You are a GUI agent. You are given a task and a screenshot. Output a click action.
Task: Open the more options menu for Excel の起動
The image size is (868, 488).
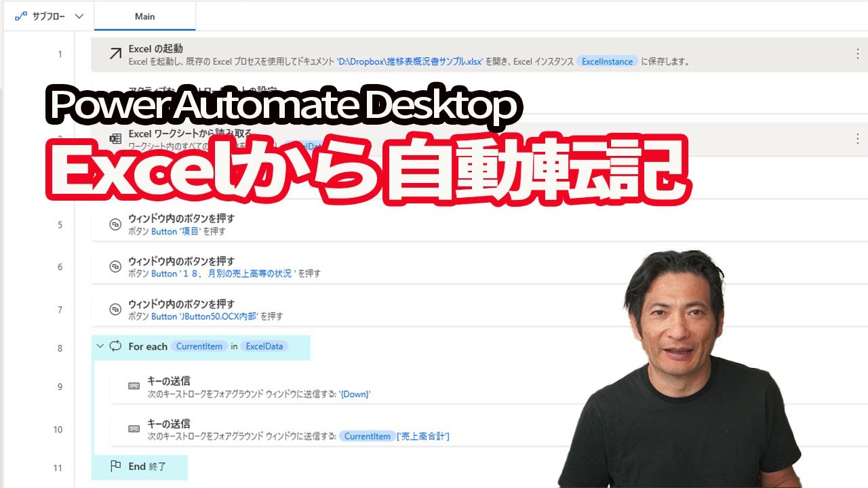[858, 54]
